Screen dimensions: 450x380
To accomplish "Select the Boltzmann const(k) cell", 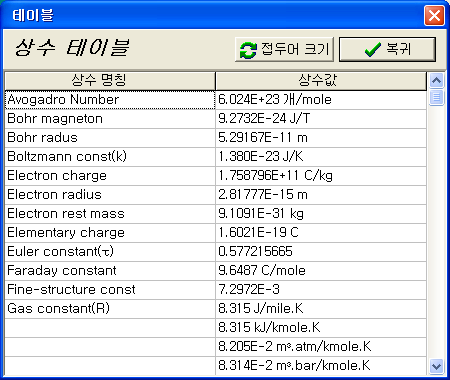I will tap(110, 157).
